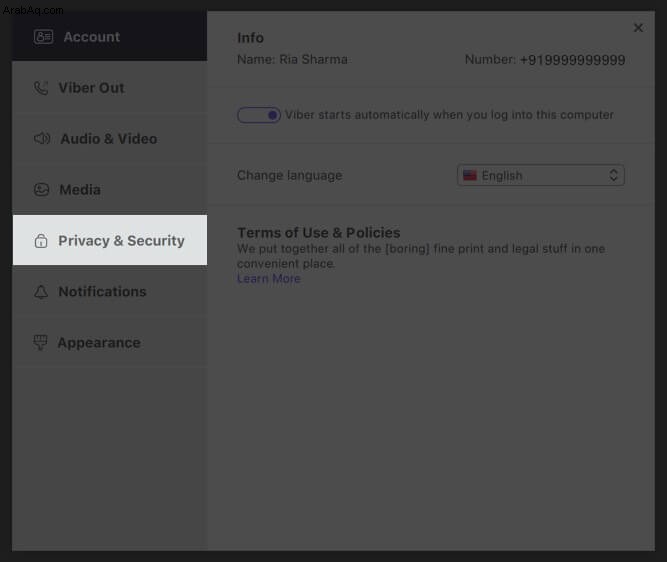The height and width of the screenshot is (562, 667).
Task: Toggle Viber auto-start at login
Action: (259, 115)
